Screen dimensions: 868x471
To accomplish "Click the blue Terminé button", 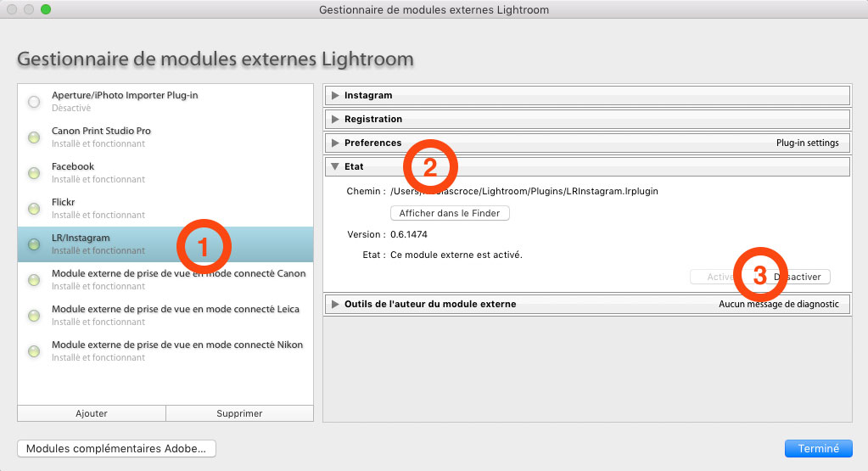I will (x=818, y=449).
